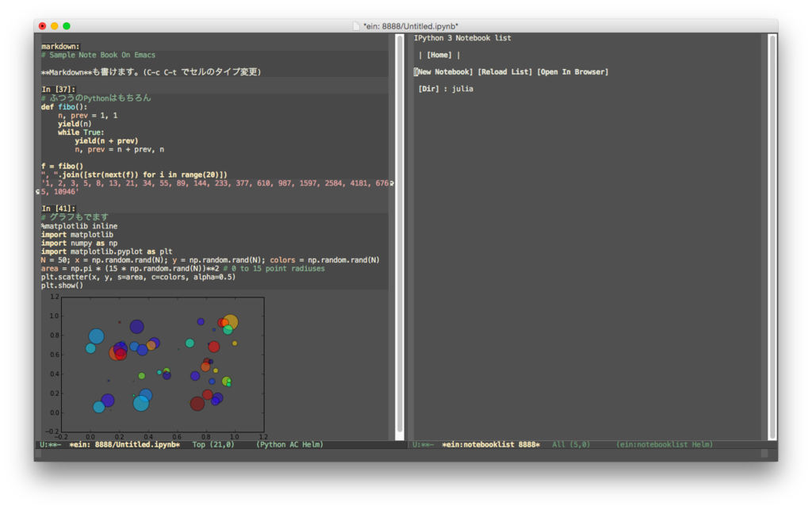Click the [Home] navigation link

tap(438, 55)
